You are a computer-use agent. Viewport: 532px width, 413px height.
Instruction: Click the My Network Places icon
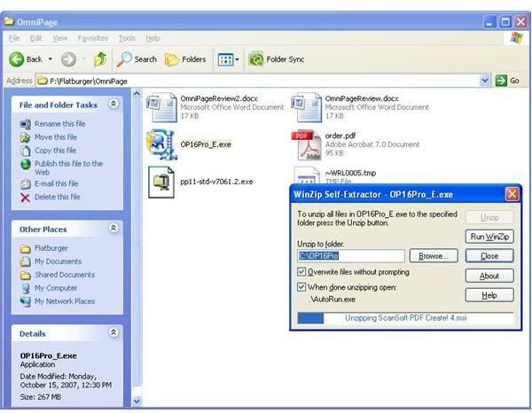point(26,301)
